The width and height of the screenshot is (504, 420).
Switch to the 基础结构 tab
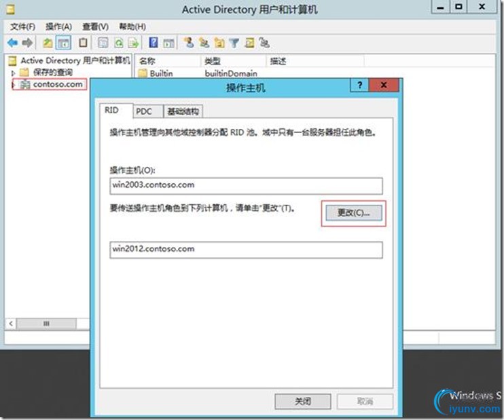[183, 111]
